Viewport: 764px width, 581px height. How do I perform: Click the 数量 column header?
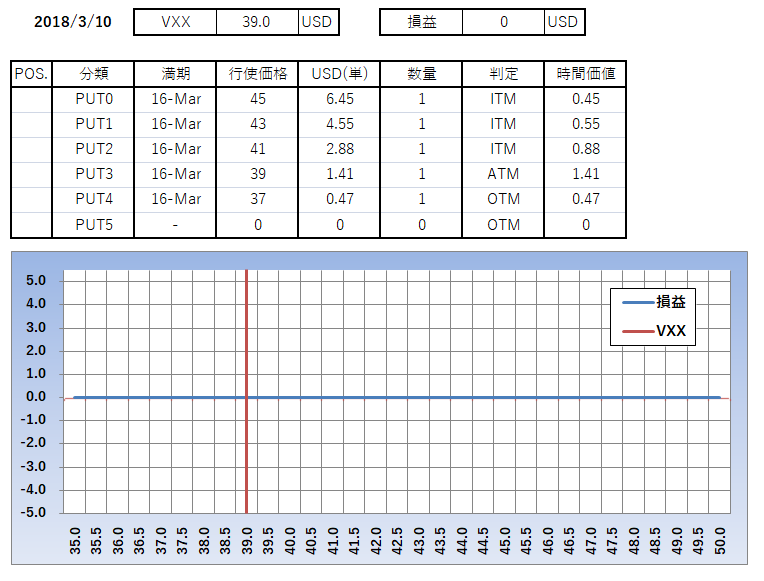(x=421, y=74)
